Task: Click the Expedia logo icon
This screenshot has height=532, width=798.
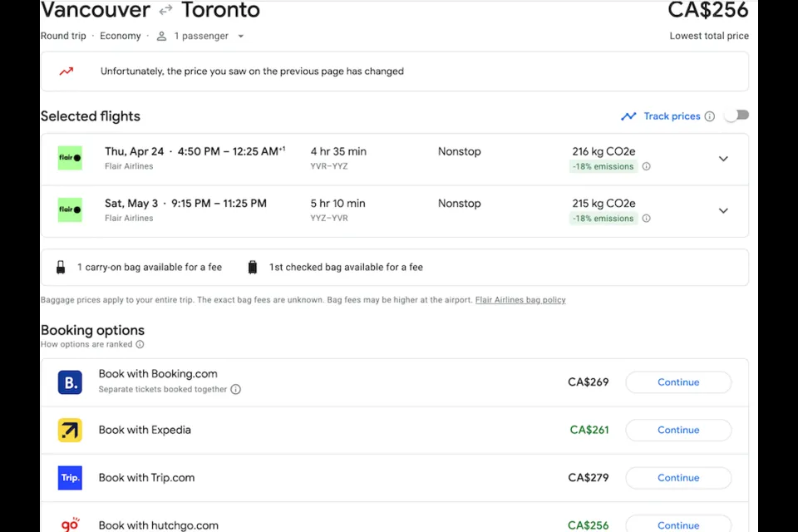Action: 70,431
